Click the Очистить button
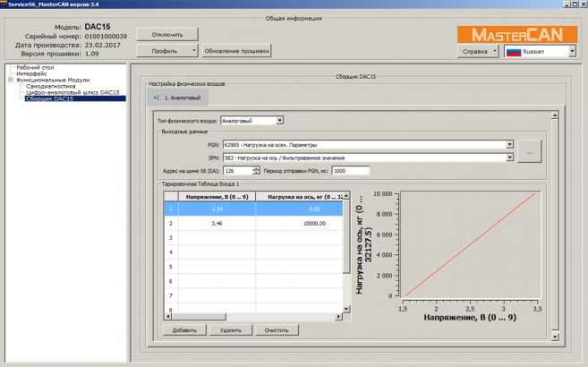Screen dimensions: 588x367 tap(277, 330)
